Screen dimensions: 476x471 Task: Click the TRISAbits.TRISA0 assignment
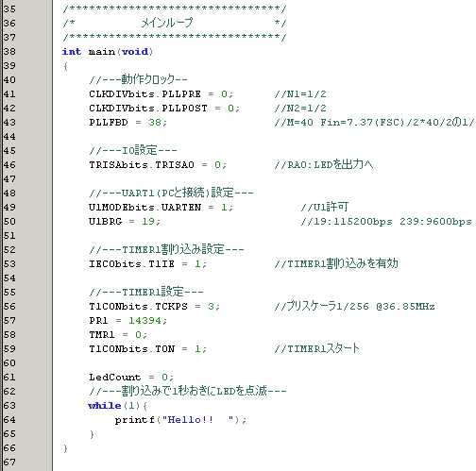pyautogui.click(x=158, y=165)
